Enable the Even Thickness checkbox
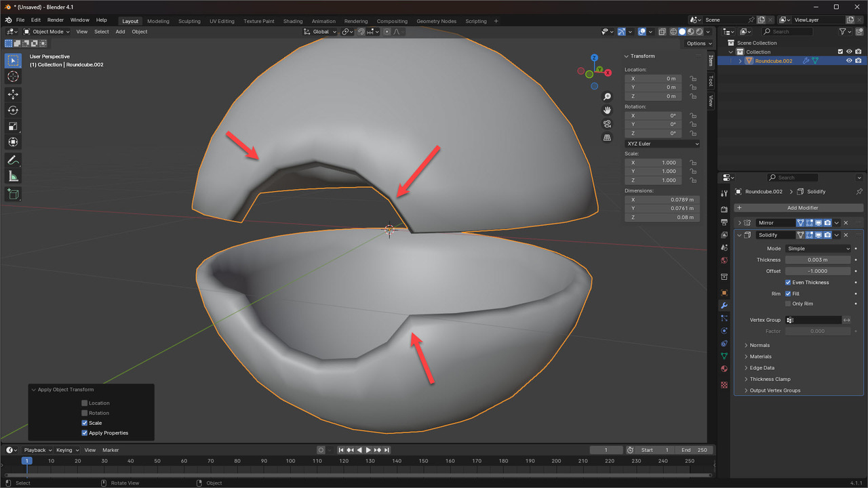The height and width of the screenshot is (488, 868). tap(788, 283)
